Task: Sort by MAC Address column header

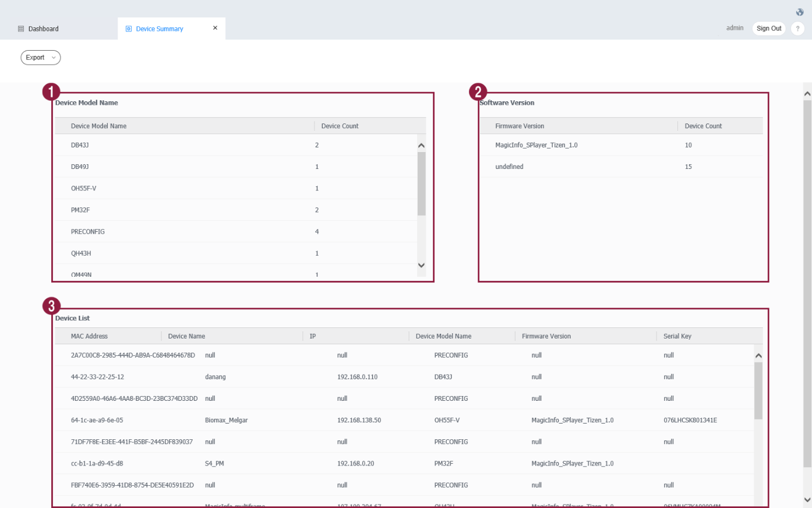Action: [90, 336]
